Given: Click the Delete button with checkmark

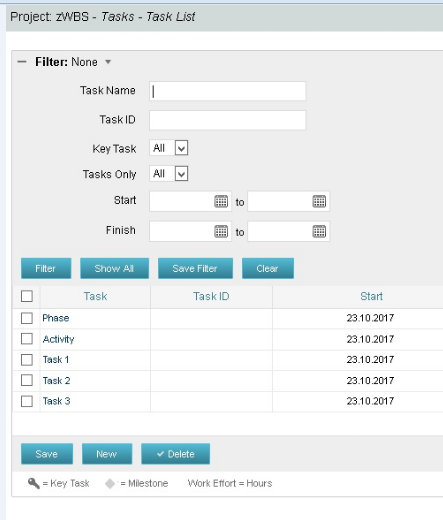Looking at the screenshot, I should tap(176, 454).
